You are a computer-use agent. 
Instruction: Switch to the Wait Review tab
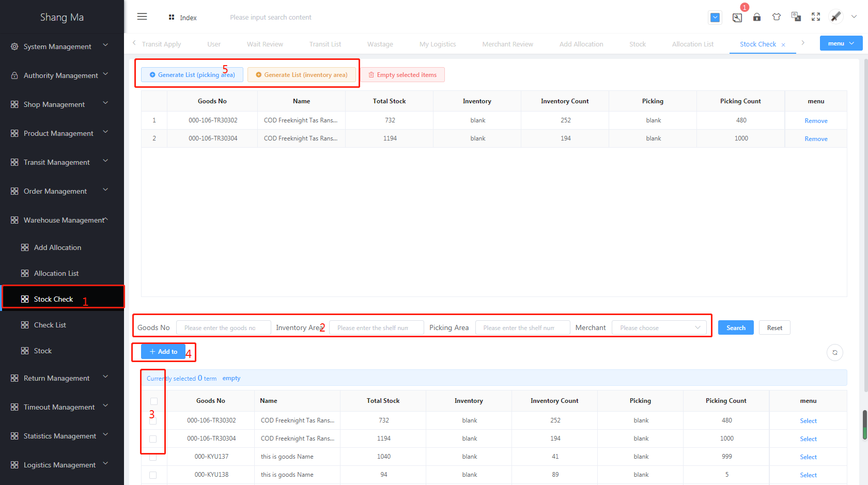(265, 44)
